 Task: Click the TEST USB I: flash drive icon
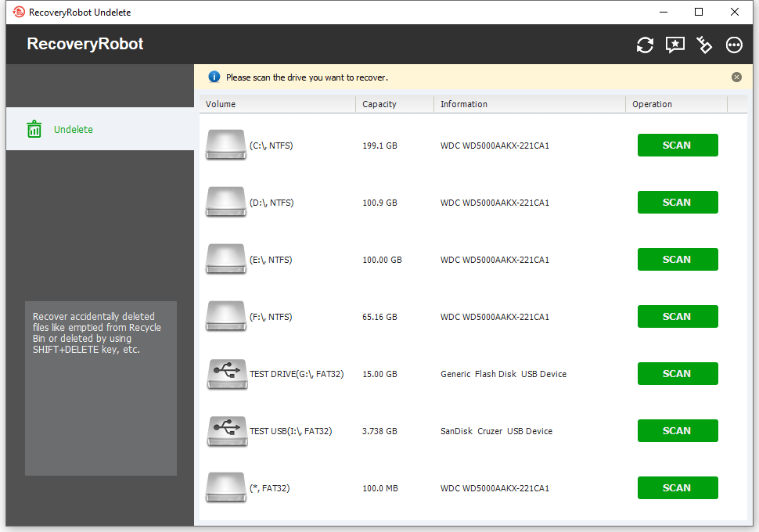coord(226,430)
